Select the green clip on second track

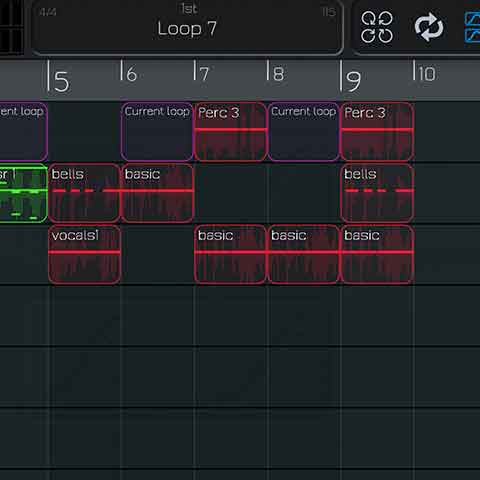23,193
